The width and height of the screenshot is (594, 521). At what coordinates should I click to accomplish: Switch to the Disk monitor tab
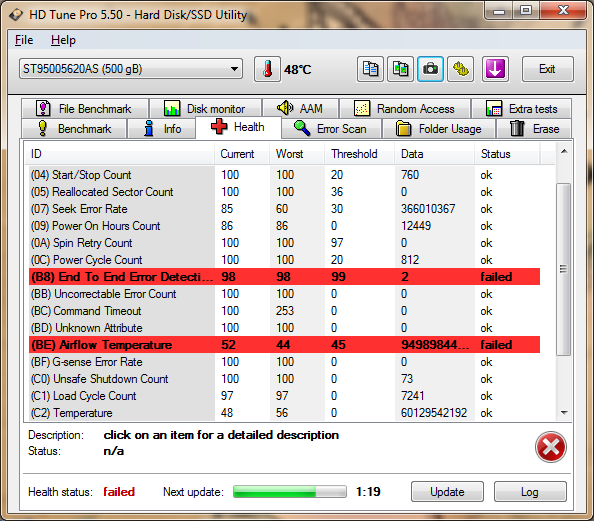[x=205, y=109]
